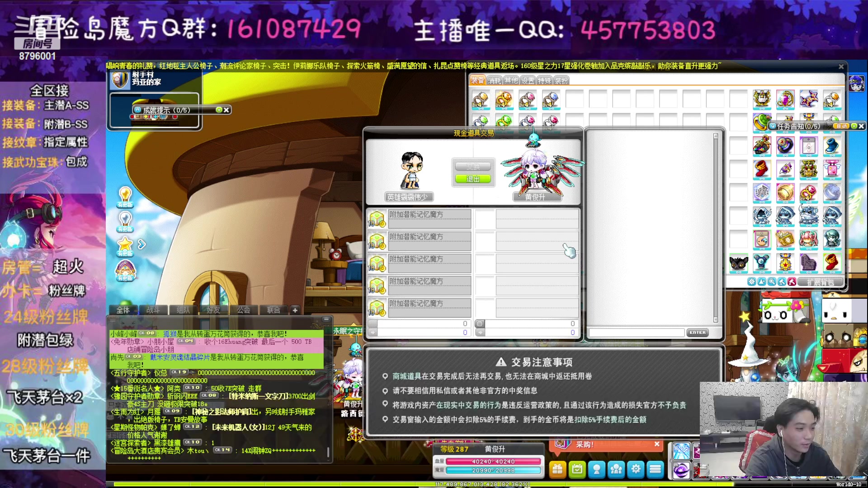Close the 成就提示 achievement hint bar

click(x=226, y=110)
